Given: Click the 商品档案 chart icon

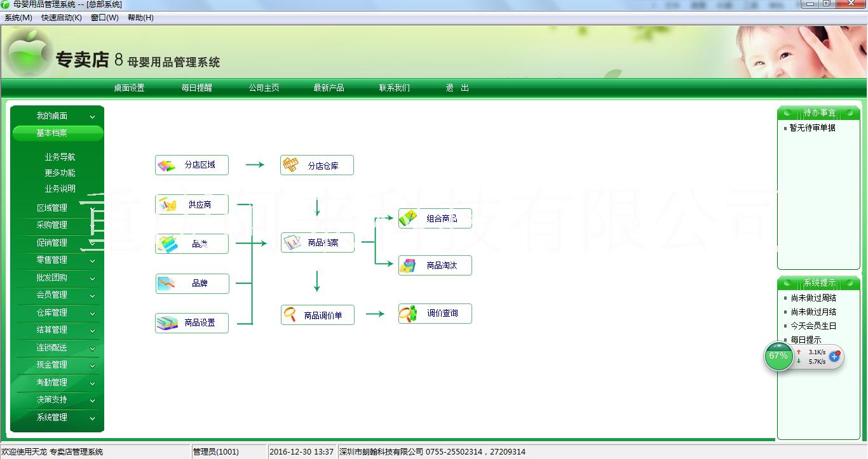Looking at the screenshot, I should (292, 243).
